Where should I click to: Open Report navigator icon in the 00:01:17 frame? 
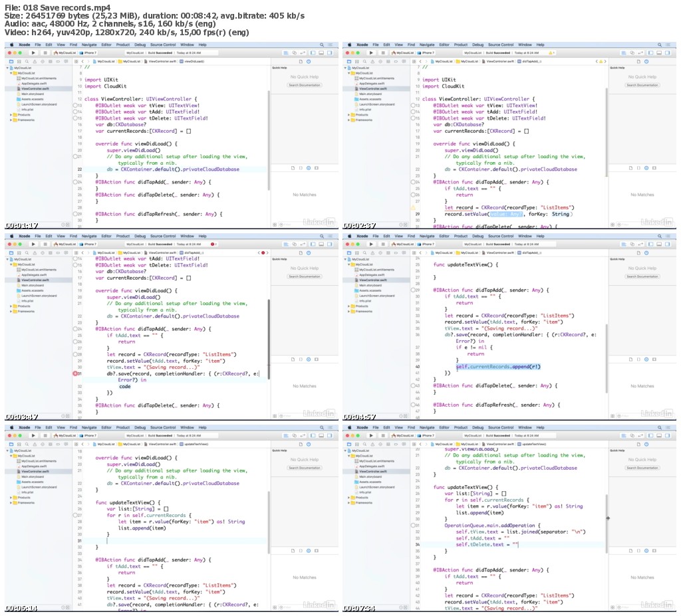(x=66, y=62)
